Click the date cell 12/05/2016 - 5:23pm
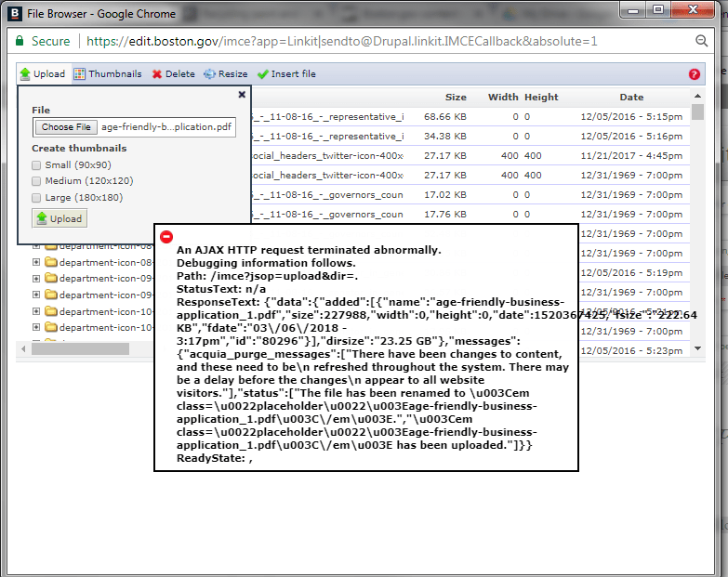The image size is (728, 577). click(x=631, y=350)
